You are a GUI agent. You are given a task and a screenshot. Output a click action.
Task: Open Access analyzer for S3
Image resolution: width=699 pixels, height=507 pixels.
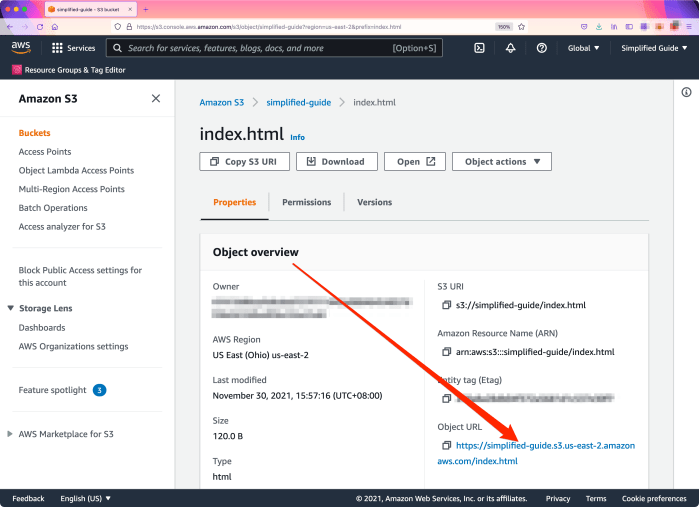pyautogui.click(x=62, y=227)
